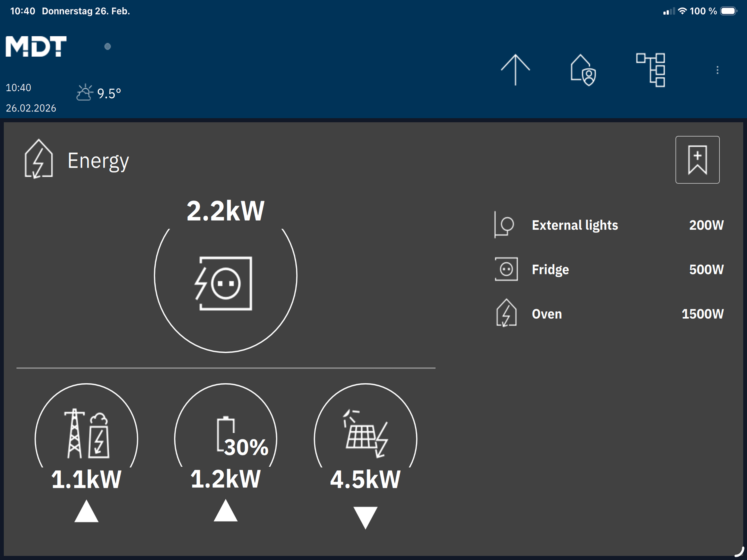
Task: Tap the MDT logo
Action: (36, 46)
